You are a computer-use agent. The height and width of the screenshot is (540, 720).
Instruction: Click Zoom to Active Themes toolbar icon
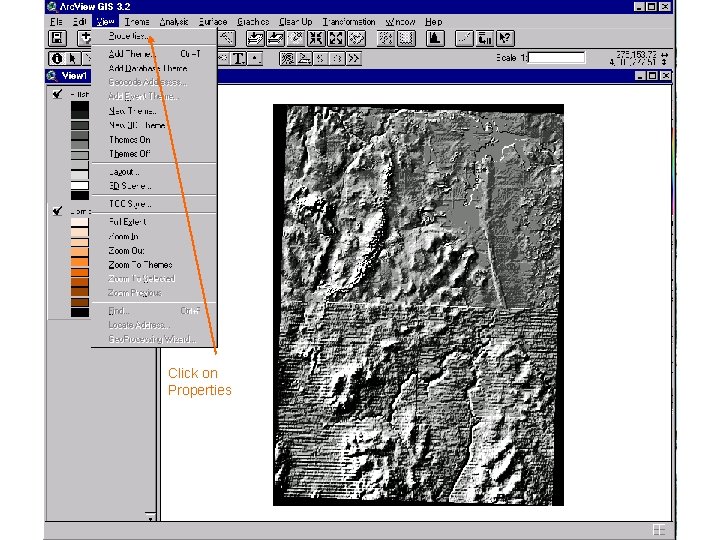[276, 38]
